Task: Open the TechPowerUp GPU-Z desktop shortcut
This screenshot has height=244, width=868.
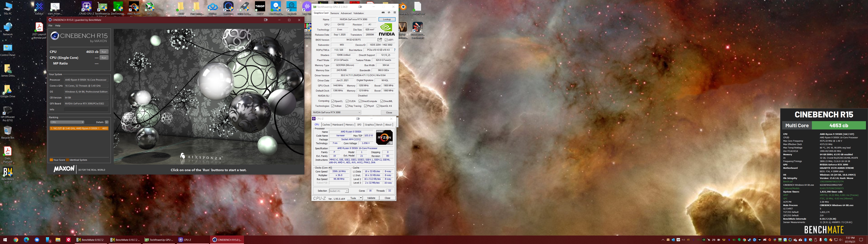Action: pos(102,8)
